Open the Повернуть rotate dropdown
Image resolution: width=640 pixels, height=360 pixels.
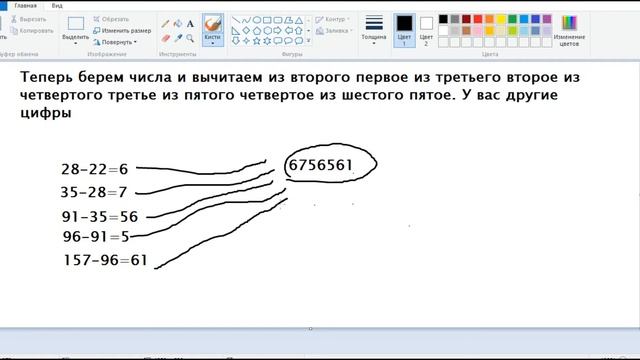click(115, 42)
